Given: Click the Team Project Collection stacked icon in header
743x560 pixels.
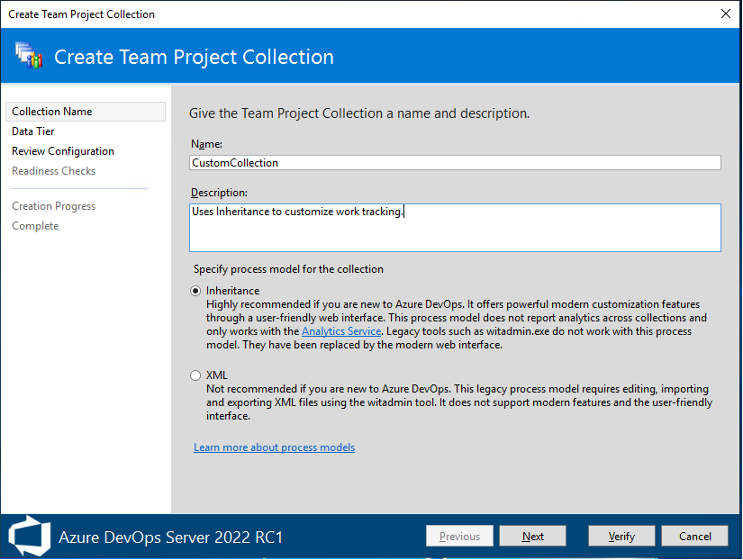Looking at the screenshot, I should pyautogui.click(x=28, y=56).
